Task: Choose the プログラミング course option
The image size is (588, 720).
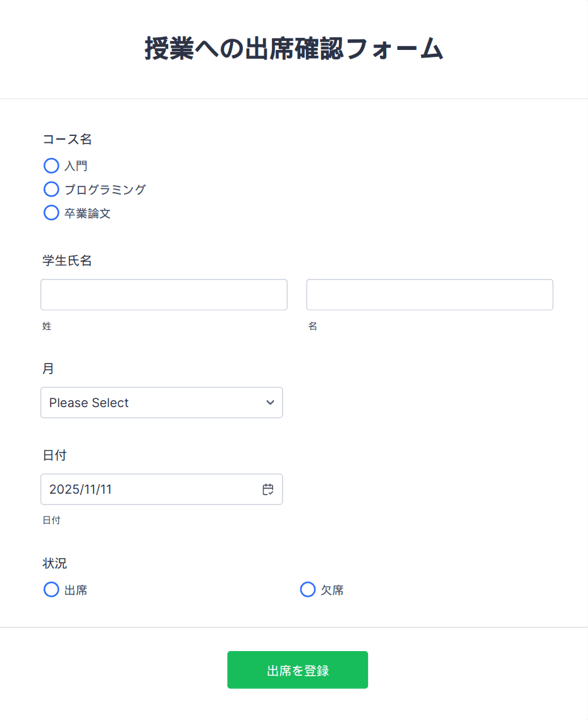Action: (x=51, y=189)
